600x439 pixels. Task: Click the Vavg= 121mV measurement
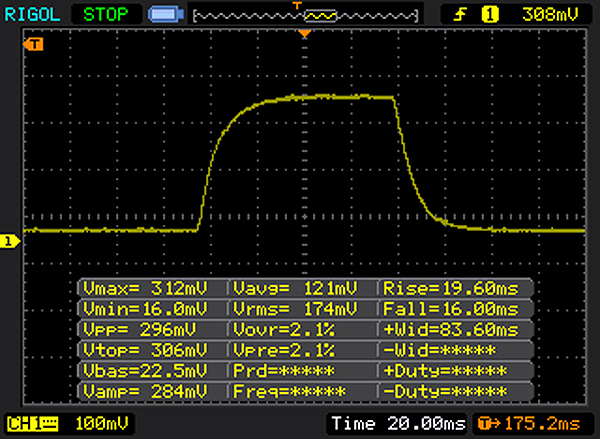(x=295, y=288)
